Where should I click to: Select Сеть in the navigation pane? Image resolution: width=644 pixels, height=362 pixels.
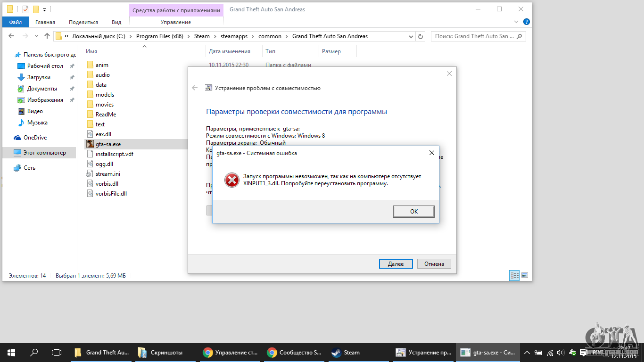point(29,168)
